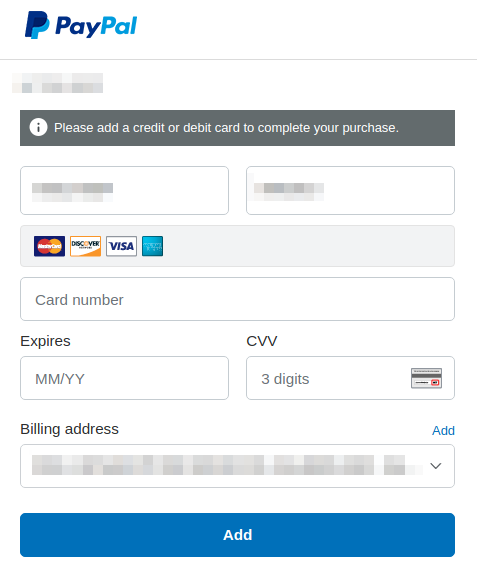Focus the MM/YY expiration field
The width and height of the screenshot is (477, 578).
125,378
